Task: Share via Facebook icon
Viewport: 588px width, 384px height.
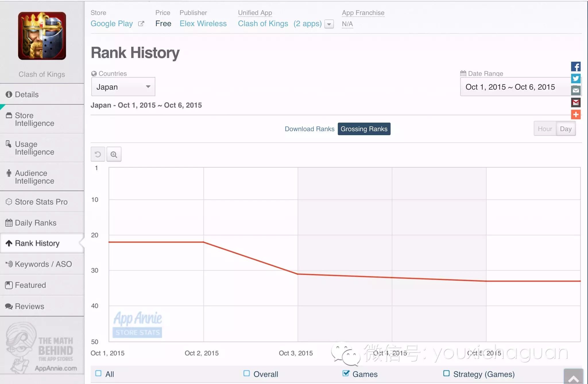Action: (576, 67)
